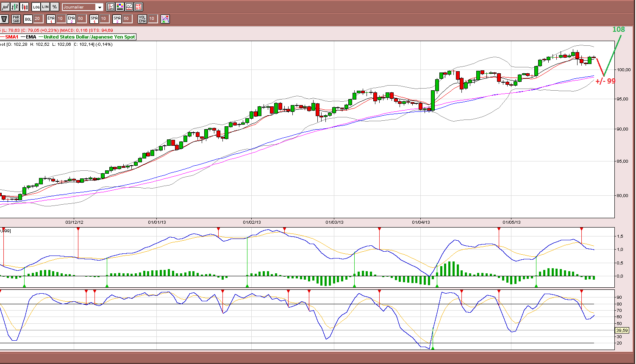The height and width of the screenshot is (364, 636).
Task: Click the chart-with-volume-bars icon
Action: [129, 7]
